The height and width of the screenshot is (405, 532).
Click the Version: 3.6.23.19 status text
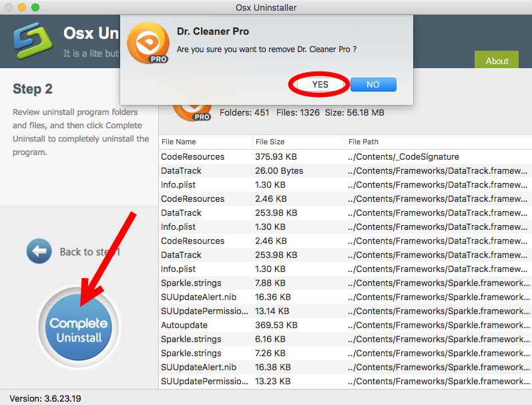click(x=45, y=398)
